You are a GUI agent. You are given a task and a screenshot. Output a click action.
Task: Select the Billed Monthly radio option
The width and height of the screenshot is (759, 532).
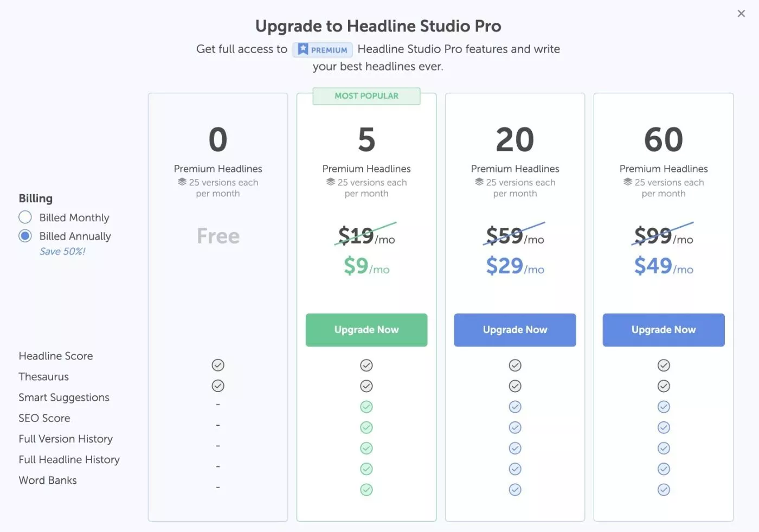25,217
